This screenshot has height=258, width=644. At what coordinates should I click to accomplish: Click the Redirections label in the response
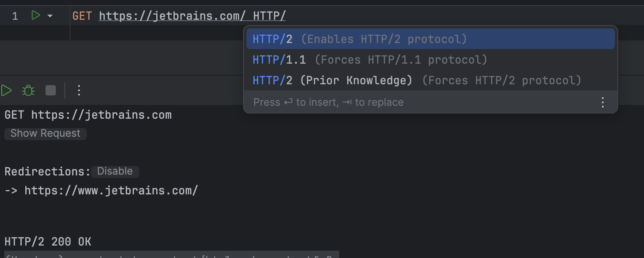coord(47,172)
